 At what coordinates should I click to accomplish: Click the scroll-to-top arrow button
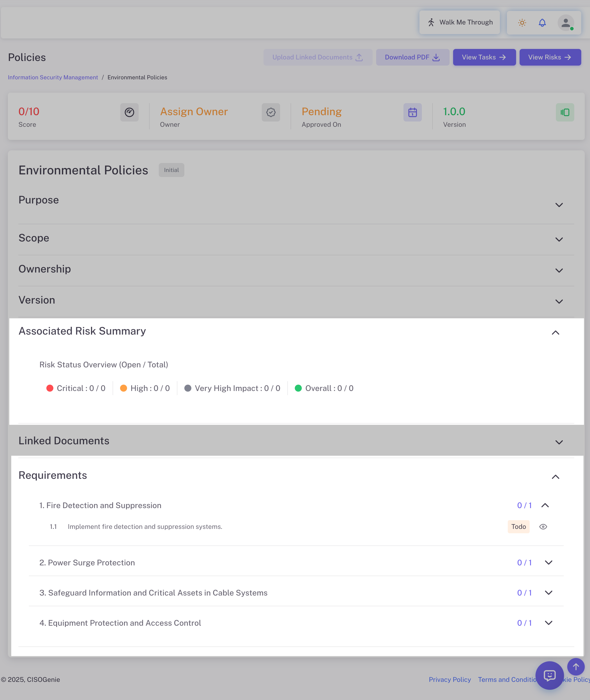[x=576, y=667]
